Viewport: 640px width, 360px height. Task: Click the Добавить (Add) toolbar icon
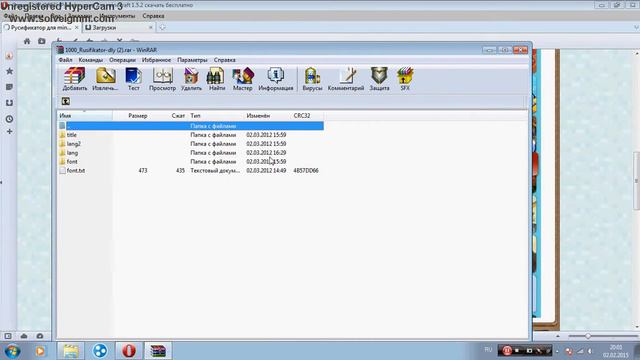75,79
